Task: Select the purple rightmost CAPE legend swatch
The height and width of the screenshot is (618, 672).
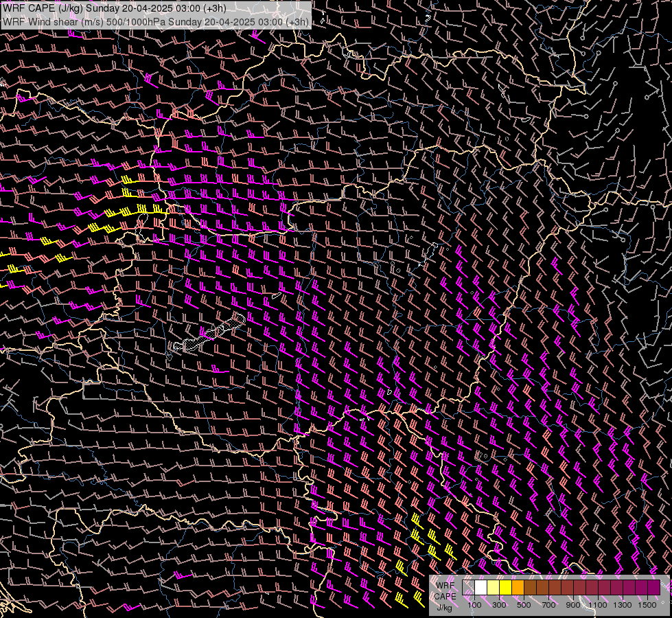Action: 654,587
